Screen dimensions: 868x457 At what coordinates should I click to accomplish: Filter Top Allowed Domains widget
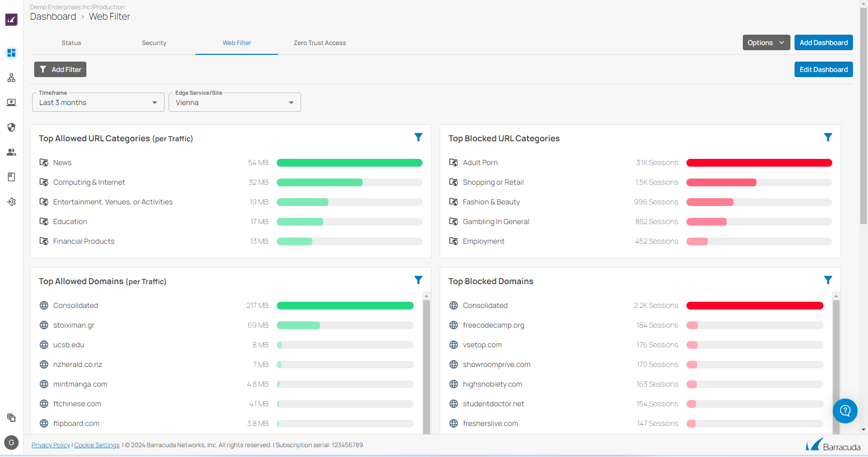click(x=418, y=280)
